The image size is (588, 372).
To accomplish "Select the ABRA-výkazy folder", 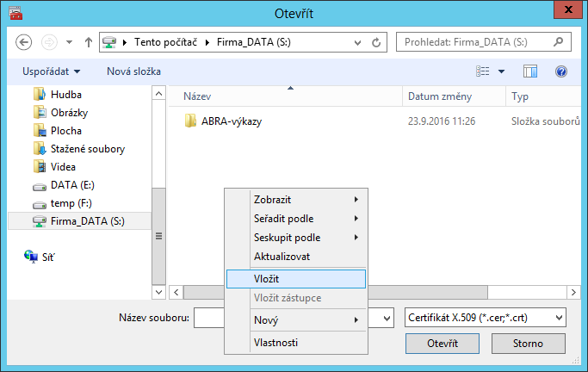I will click(x=231, y=121).
